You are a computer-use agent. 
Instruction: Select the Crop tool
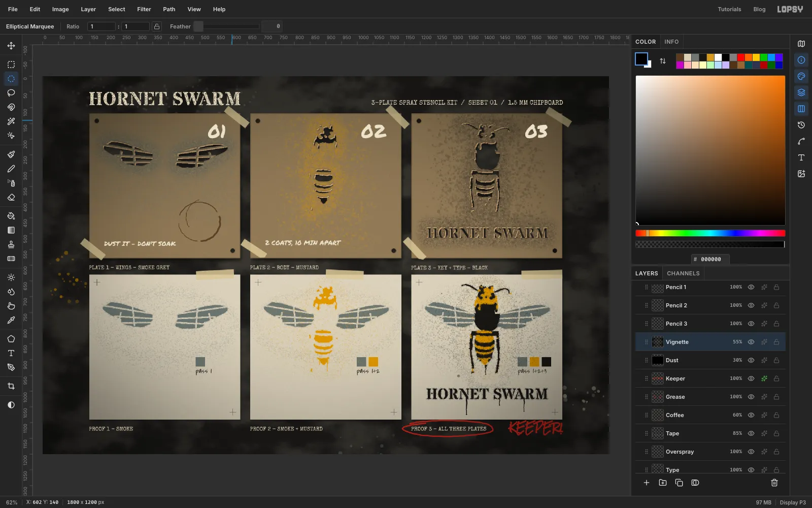[11, 386]
